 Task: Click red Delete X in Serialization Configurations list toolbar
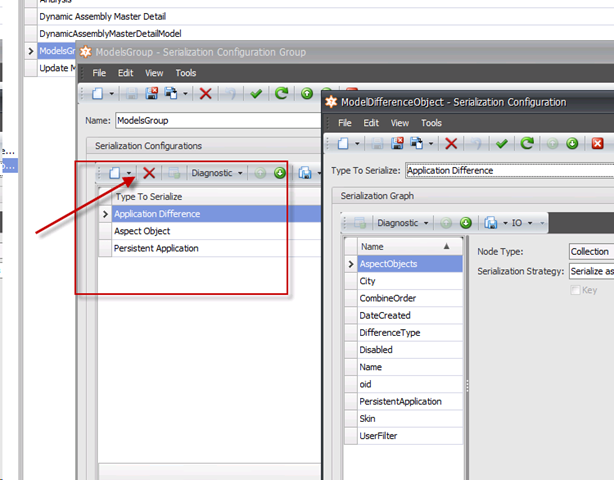(149, 173)
